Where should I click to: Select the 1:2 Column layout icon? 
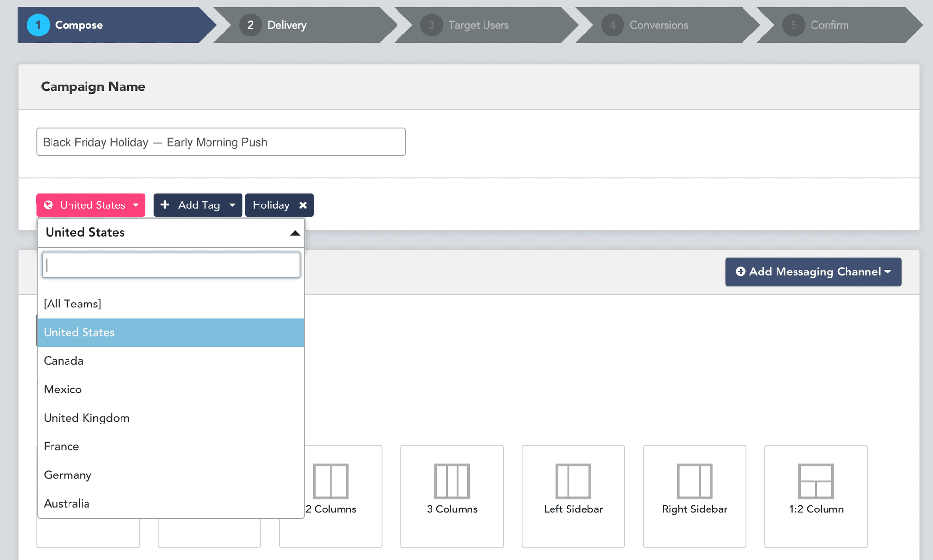(816, 481)
